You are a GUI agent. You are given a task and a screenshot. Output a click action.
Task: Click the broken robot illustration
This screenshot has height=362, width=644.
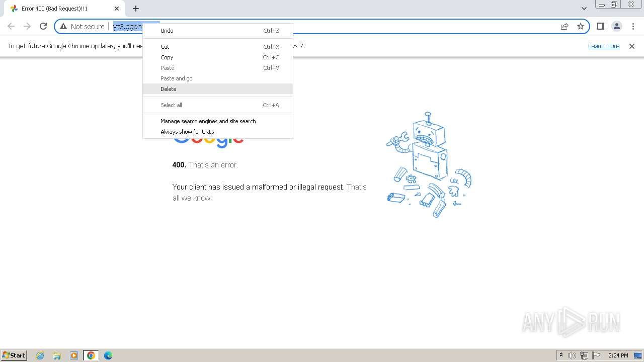pos(429,165)
